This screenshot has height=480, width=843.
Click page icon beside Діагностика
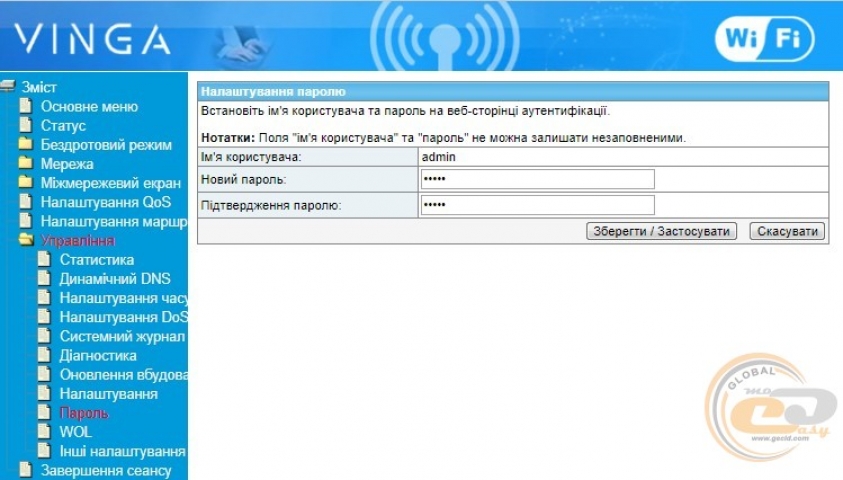45,355
